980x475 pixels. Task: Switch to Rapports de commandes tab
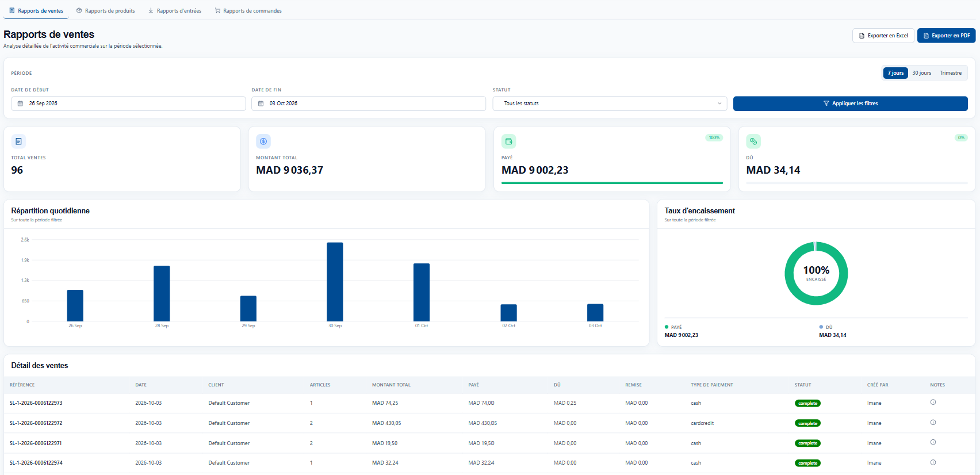(x=248, y=11)
